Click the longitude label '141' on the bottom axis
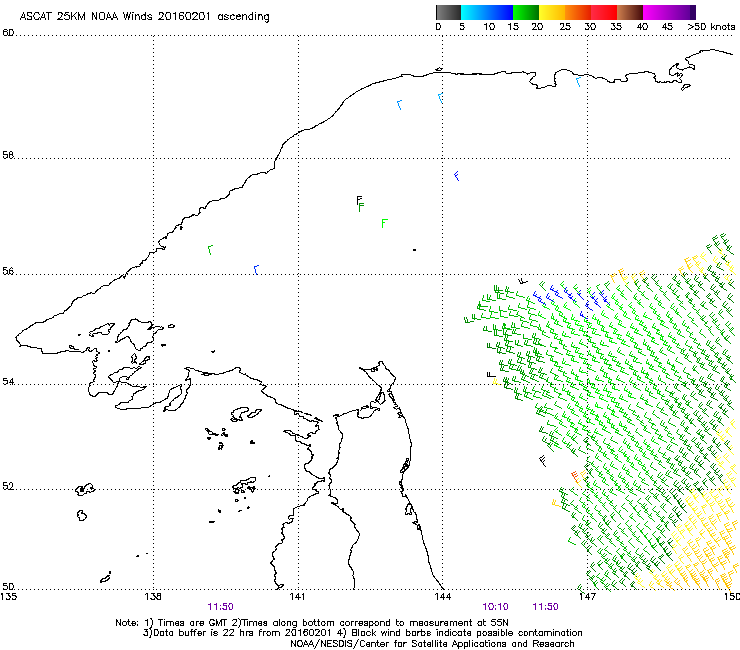740x650 pixels. [x=298, y=597]
